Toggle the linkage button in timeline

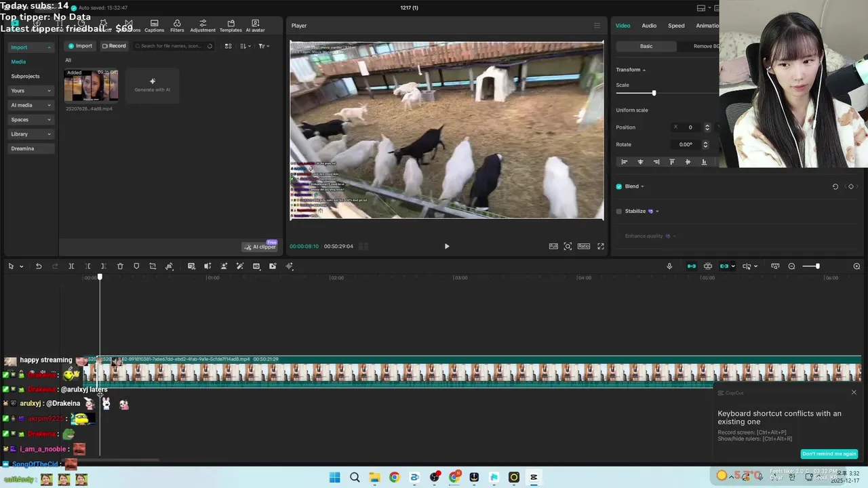point(724,266)
